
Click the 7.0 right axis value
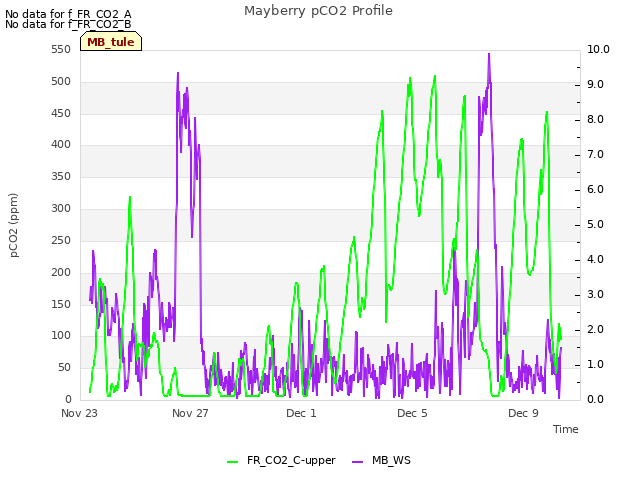(x=596, y=155)
